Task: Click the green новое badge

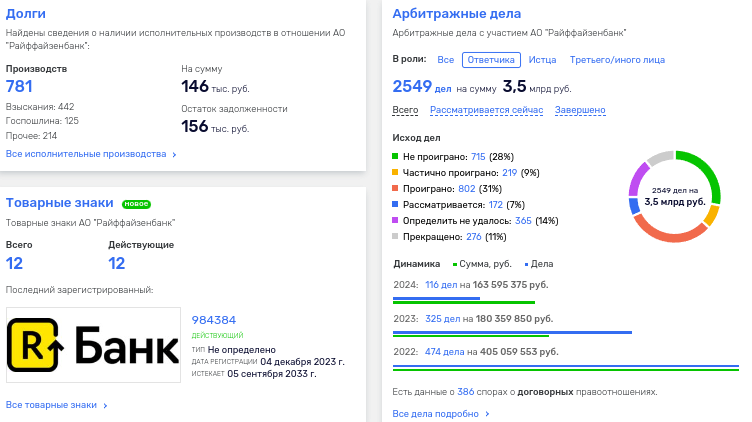Action: (136, 204)
